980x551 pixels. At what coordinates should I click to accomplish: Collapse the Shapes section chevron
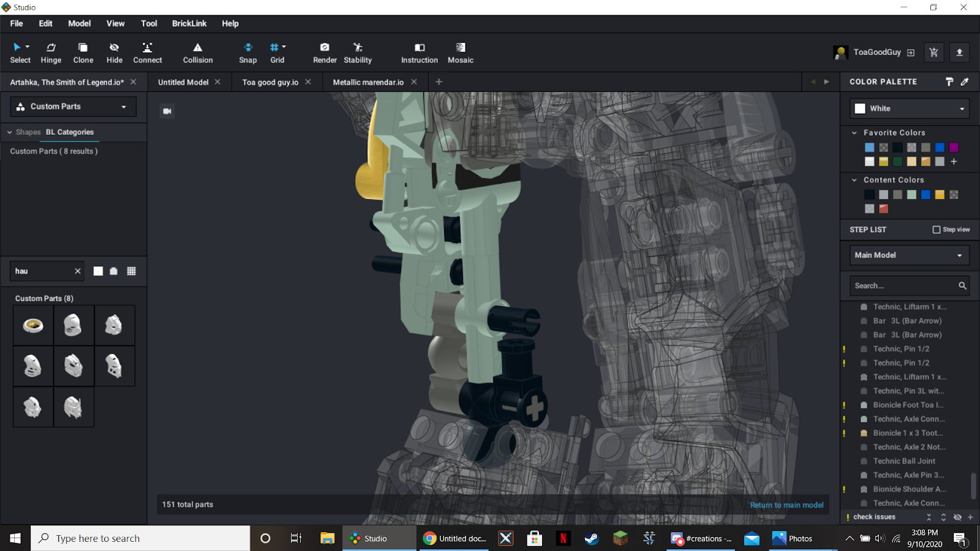point(9,132)
